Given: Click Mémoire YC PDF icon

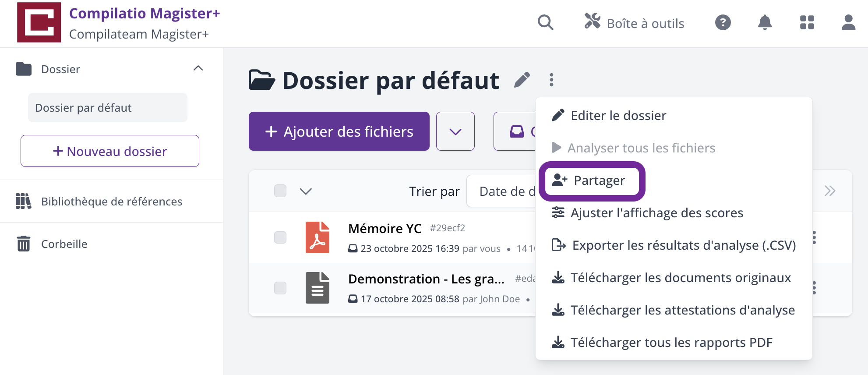Looking at the screenshot, I should pyautogui.click(x=318, y=237).
